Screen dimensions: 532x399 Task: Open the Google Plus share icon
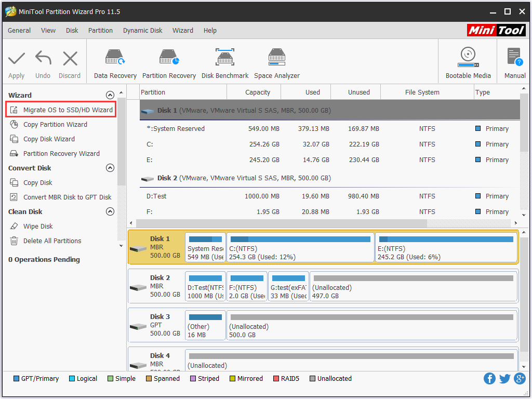(520, 378)
